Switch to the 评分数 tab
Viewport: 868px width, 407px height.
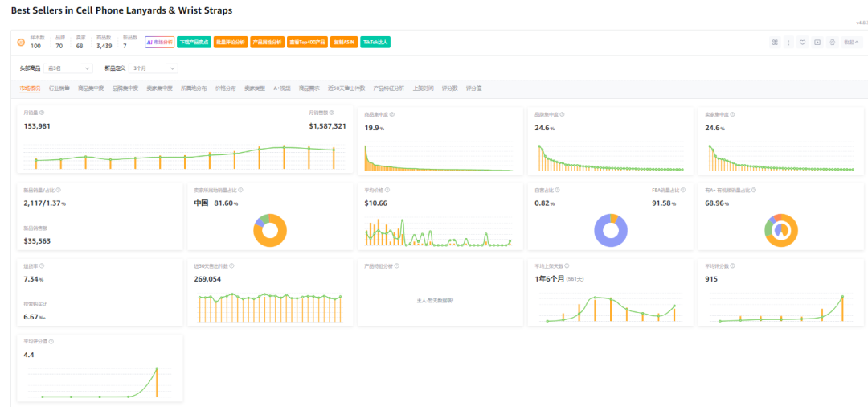tap(449, 88)
